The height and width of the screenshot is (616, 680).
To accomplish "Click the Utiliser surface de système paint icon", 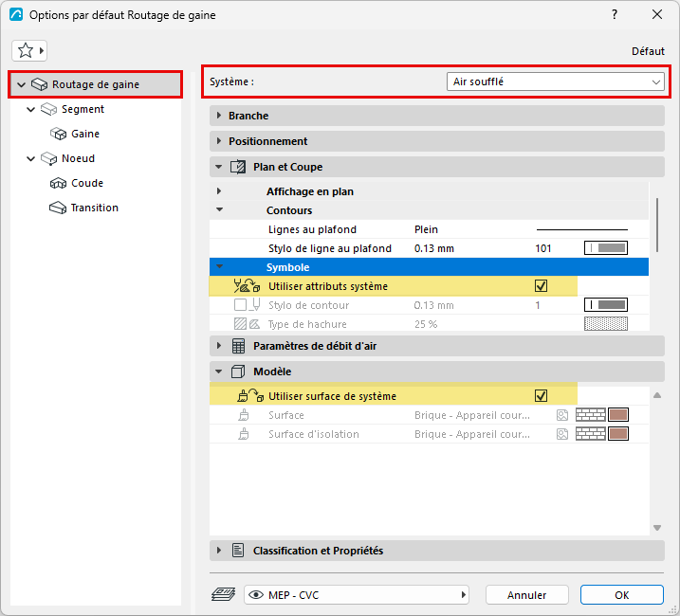I will pos(250,396).
